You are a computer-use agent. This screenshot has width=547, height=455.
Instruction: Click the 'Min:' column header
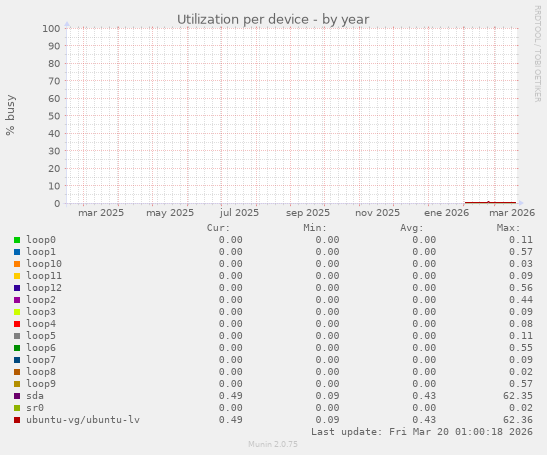315,228
